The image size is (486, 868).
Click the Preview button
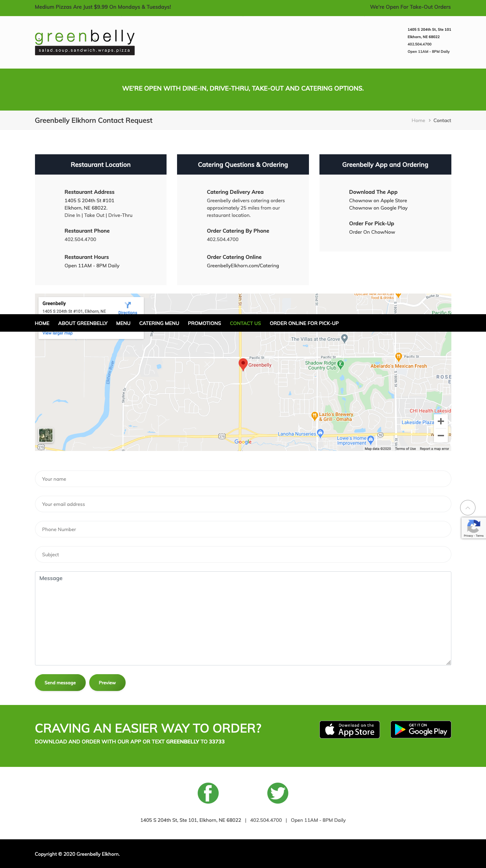point(107,683)
